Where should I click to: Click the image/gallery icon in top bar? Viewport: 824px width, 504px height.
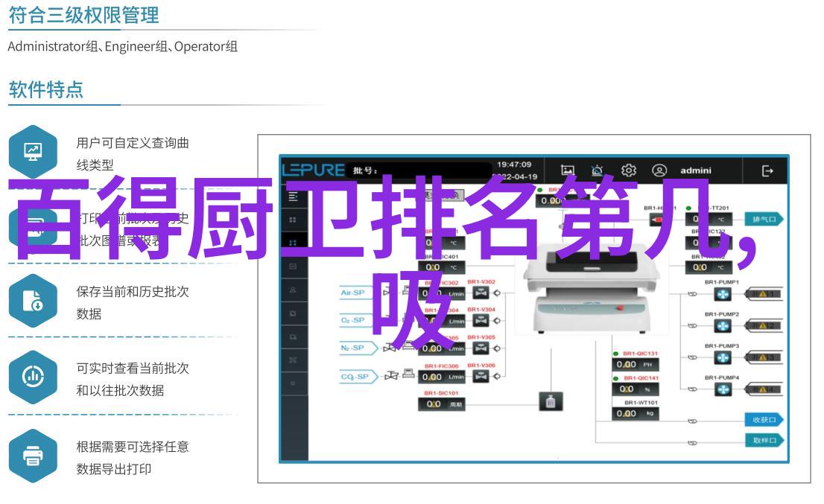point(568,170)
